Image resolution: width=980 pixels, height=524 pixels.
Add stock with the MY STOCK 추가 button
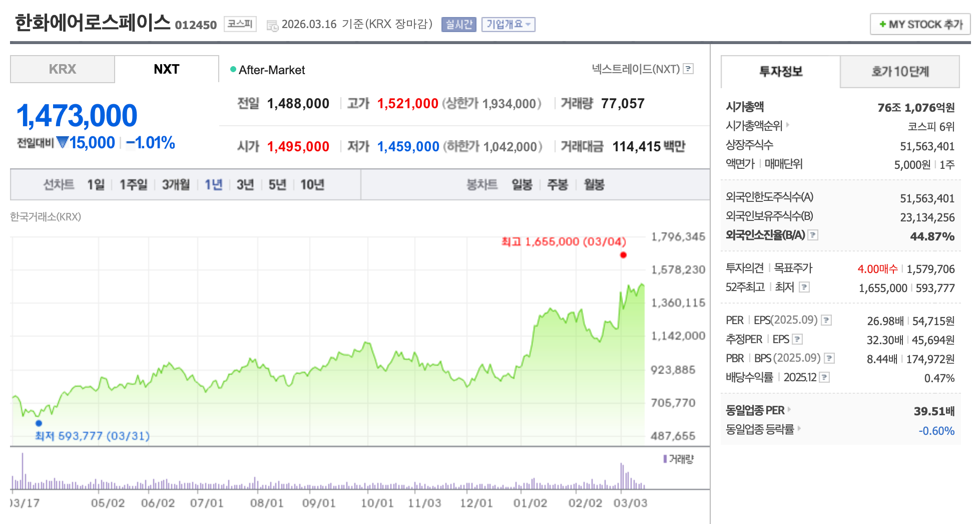920,24
